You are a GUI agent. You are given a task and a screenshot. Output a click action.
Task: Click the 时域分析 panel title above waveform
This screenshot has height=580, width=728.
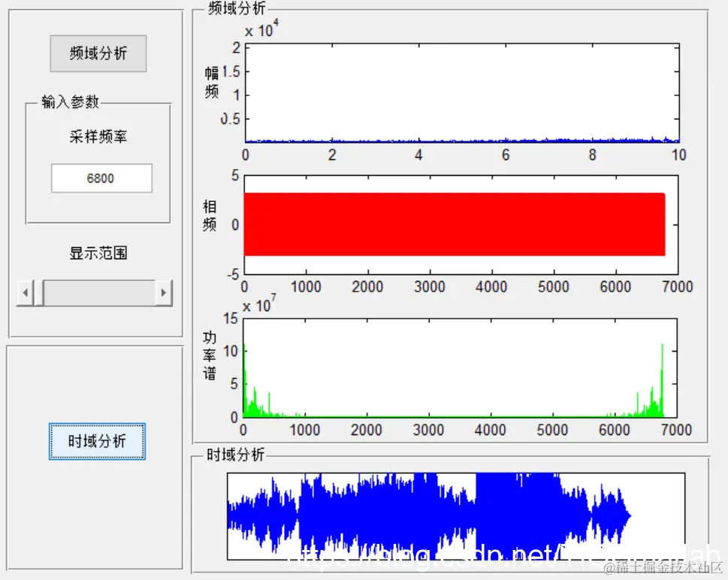click(x=235, y=455)
